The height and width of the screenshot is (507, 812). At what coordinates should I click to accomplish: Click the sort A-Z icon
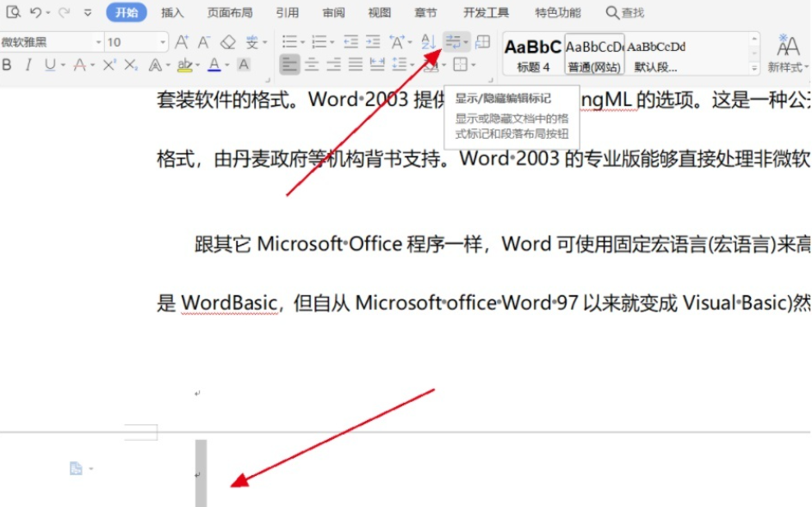pos(428,42)
